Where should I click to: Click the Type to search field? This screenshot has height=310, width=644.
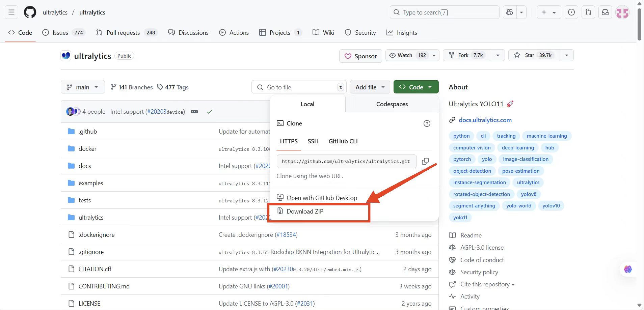pyautogui.click(x=445, y=12)
